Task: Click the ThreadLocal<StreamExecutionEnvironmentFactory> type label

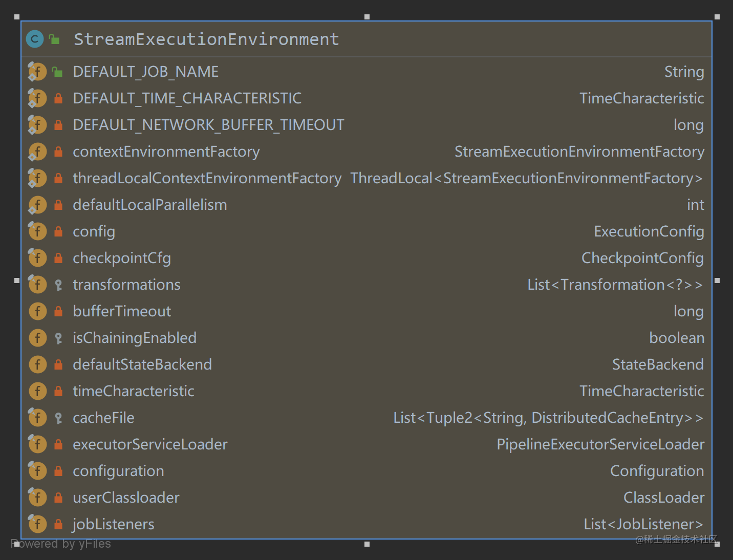Action: coord(527,178)
